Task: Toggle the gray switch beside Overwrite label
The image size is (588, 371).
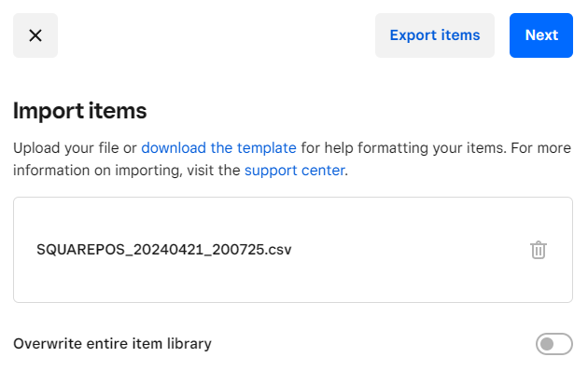Action: point(553,344)
